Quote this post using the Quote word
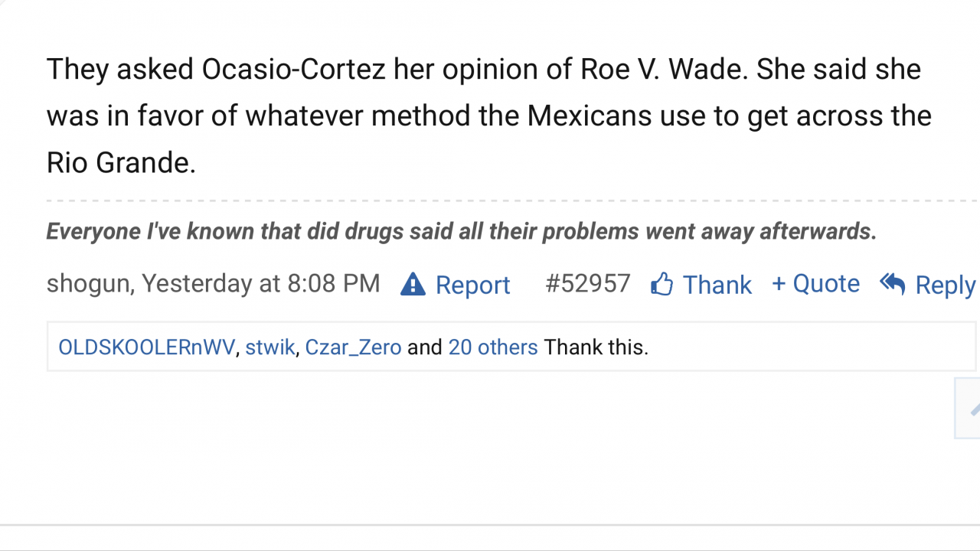The image size is (980, 551). 826,284
